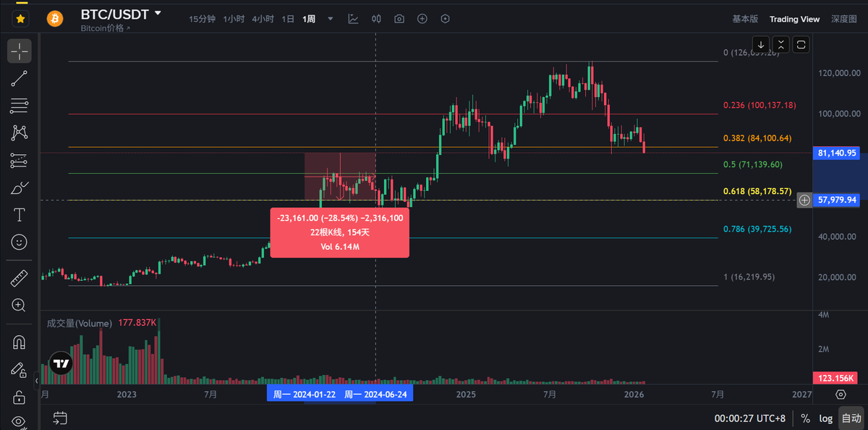Open the Fibonacci/Gann tools group
This screenshot has height=430, width=868.
click(x=20, y=106)
